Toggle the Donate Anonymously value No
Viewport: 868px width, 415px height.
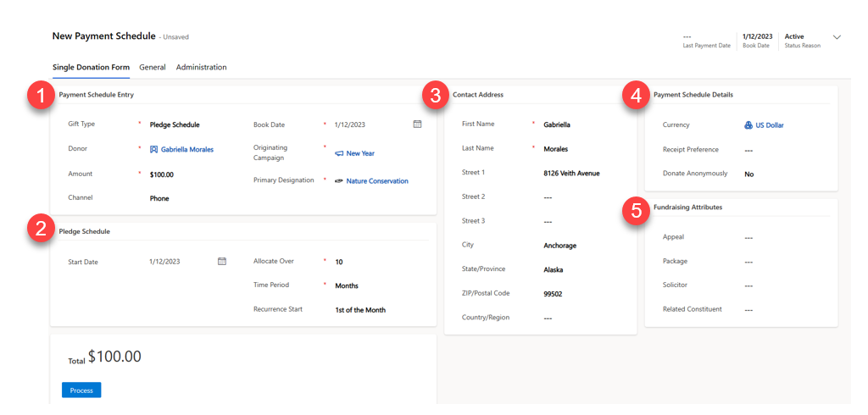749,174
